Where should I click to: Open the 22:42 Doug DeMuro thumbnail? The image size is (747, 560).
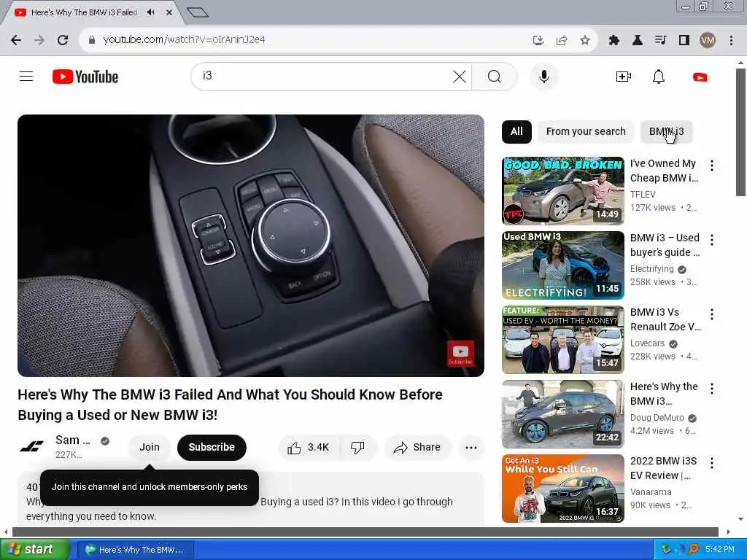pos(562,414)
